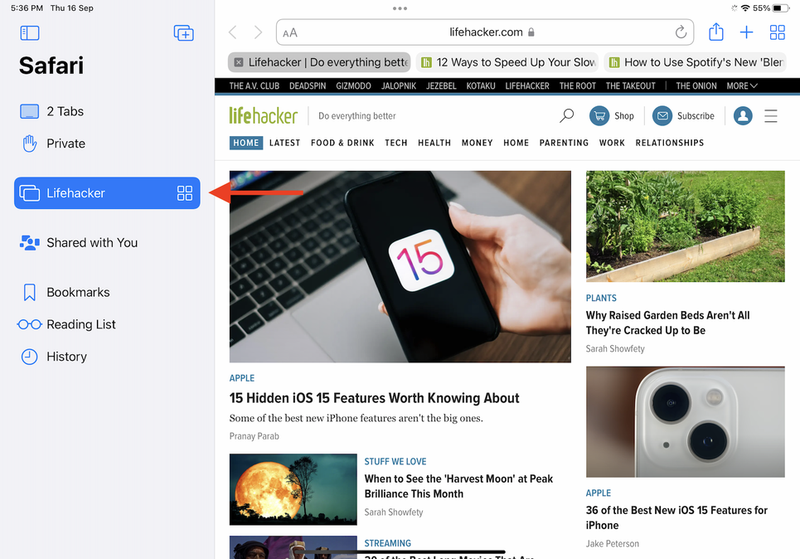Create a new tab group

point(184,33)
